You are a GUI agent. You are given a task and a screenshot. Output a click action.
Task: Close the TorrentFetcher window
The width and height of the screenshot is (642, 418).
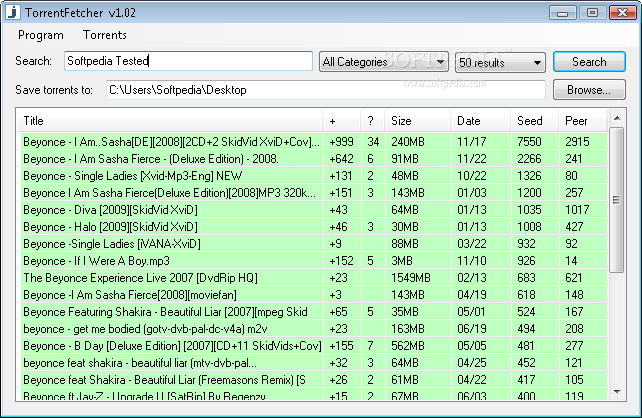click(x=622, y=13)
